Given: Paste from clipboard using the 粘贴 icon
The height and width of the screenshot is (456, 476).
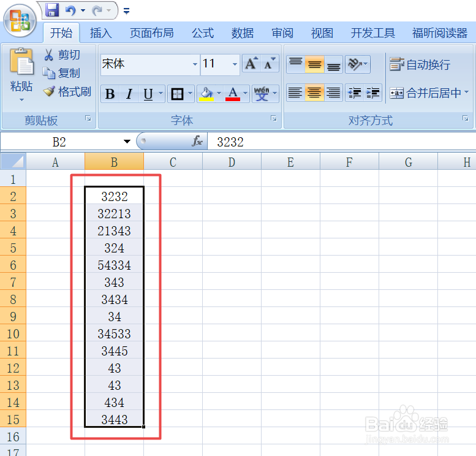Looking at the screenshot, I should pos(21,62).
